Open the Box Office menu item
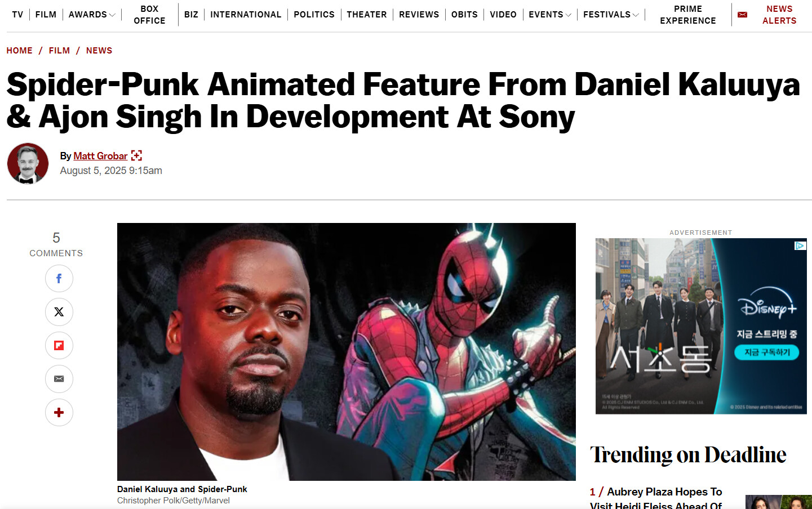Viewport: 812px width, 509px height. tap(149, 15)
